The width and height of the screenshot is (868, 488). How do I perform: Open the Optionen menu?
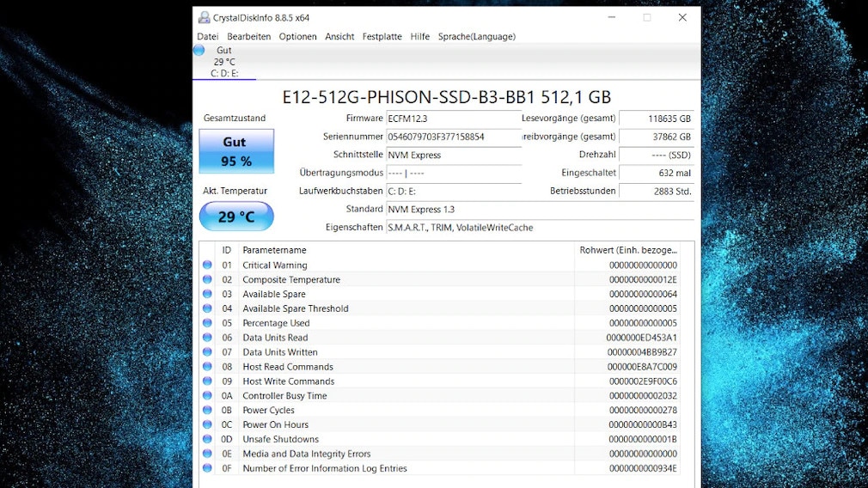[297, 37]
